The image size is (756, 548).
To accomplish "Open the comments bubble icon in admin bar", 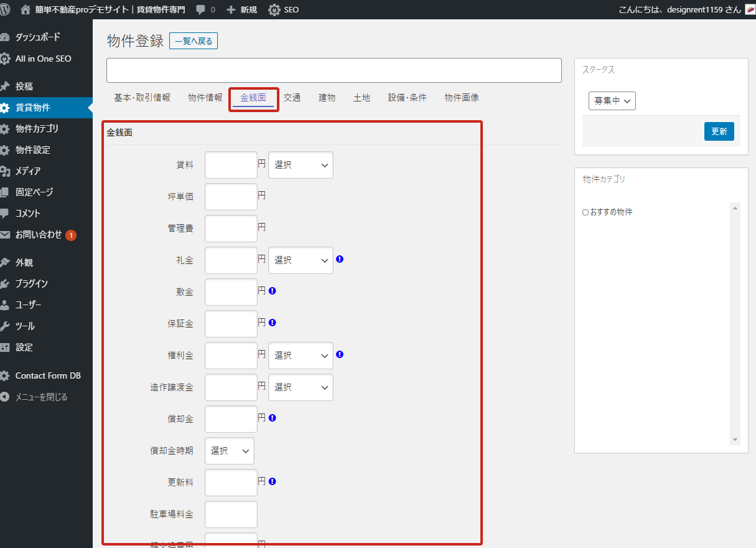I will [x=201, y=10].
